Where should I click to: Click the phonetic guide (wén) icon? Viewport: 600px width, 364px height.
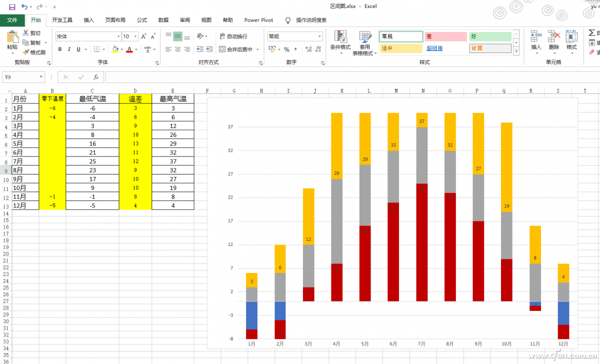[x=148, y=49]
